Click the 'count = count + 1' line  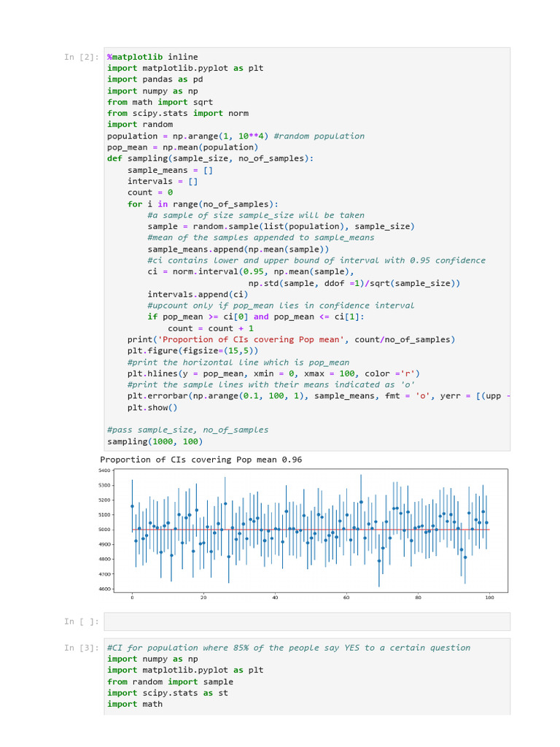[x=211, y=329]
